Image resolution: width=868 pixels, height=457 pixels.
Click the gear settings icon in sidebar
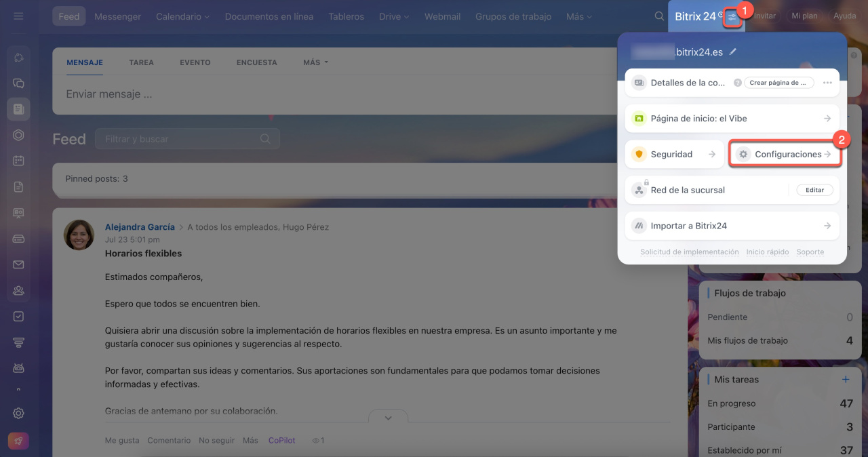(x=18, y=413)
